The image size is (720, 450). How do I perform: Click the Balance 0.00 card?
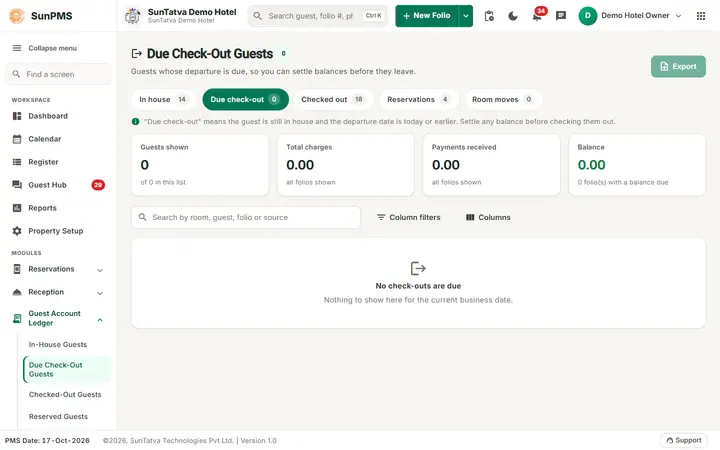[x=637, y=165]
